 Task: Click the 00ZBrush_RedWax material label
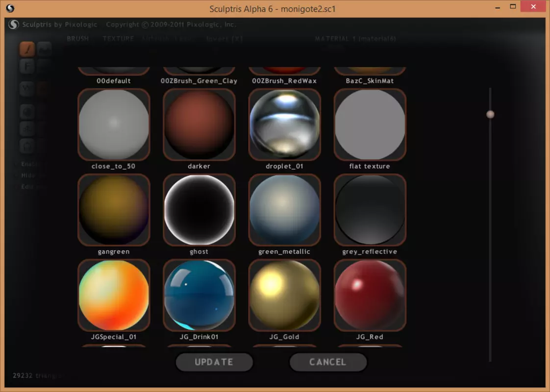285,81
